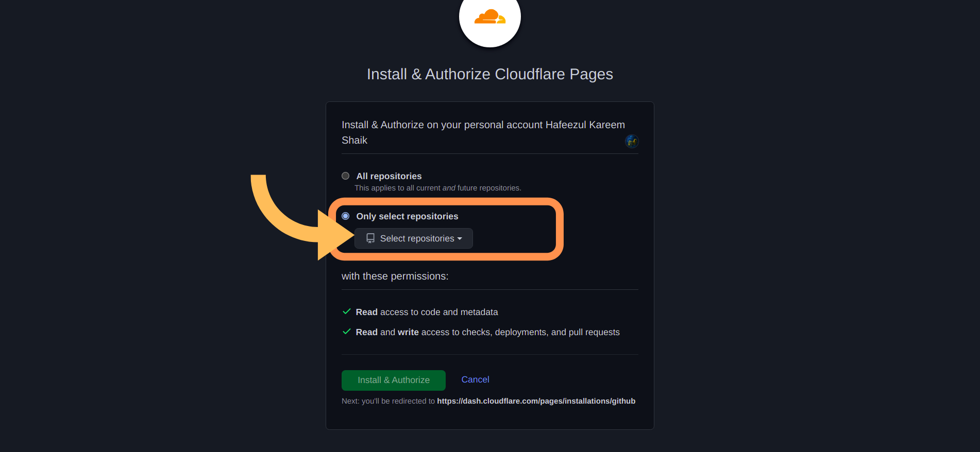The image size is (980, 452).
Task: Click "Read access to code and metadata" text
Action: pos(427,312)
